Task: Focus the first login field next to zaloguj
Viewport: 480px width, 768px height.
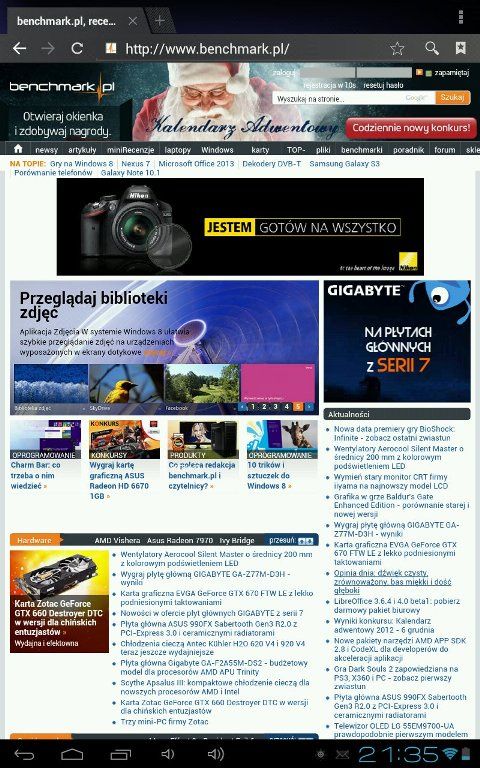Action: tap(327, 72)
